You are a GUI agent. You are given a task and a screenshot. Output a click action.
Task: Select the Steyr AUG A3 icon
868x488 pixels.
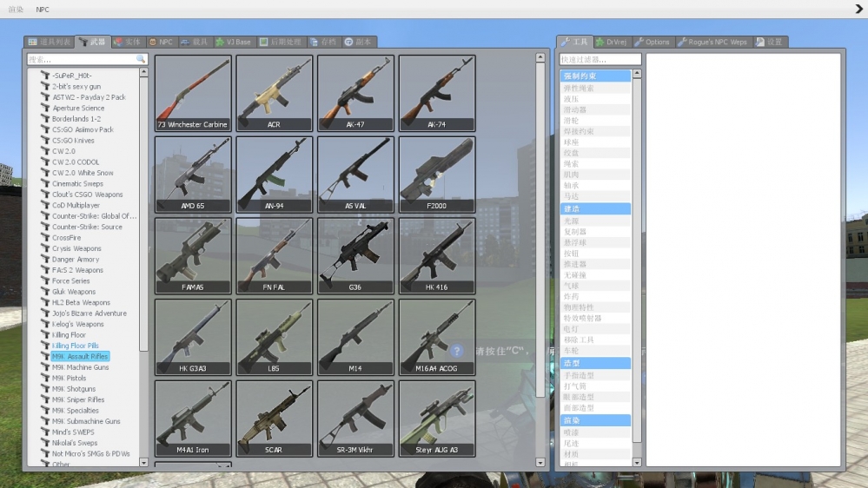coord(437,419)
